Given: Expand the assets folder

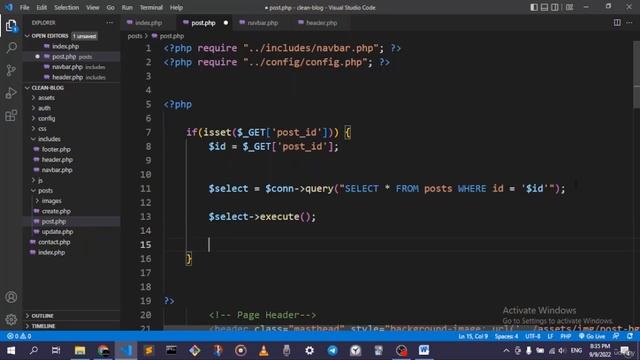Looking at the screenshot, I should 46,98.
